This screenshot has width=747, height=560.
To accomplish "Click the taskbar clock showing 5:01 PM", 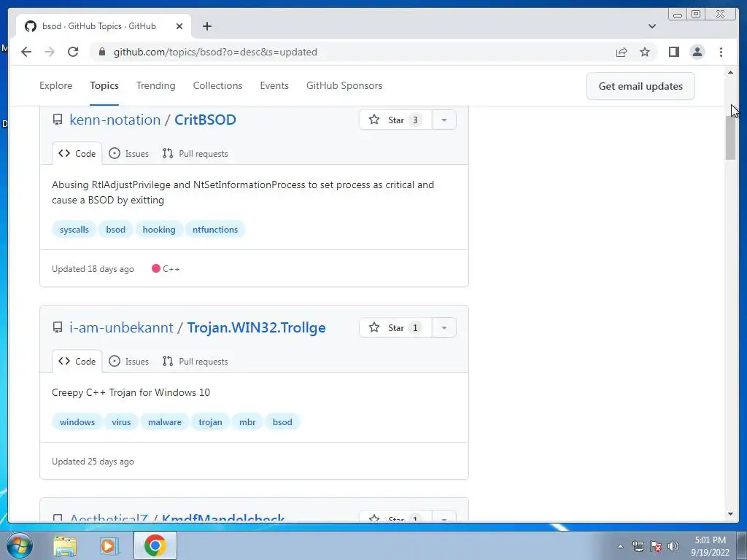I will coord(710,546).
